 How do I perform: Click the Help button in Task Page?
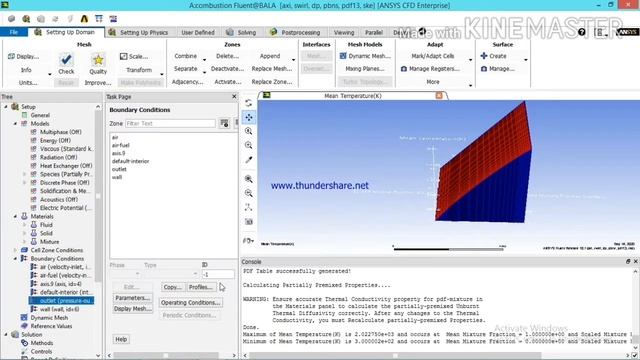(x=121, y=339)
